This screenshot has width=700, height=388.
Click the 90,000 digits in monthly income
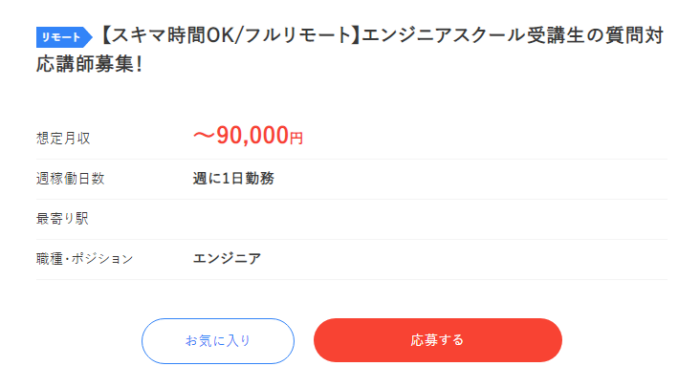tap(253, 135)
